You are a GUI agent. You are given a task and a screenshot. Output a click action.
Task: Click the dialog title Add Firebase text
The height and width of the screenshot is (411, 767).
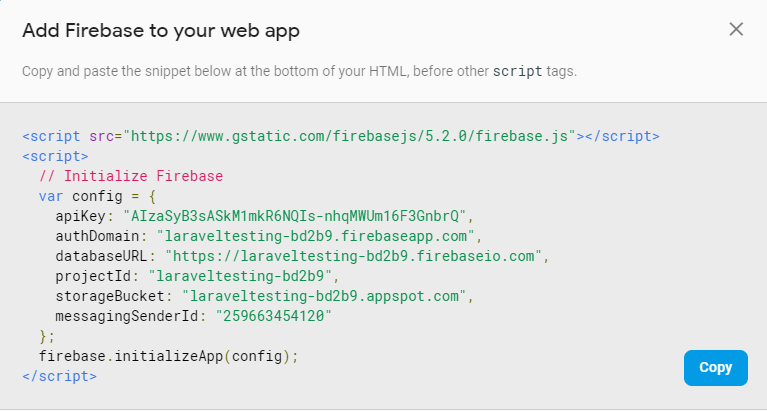161,30
